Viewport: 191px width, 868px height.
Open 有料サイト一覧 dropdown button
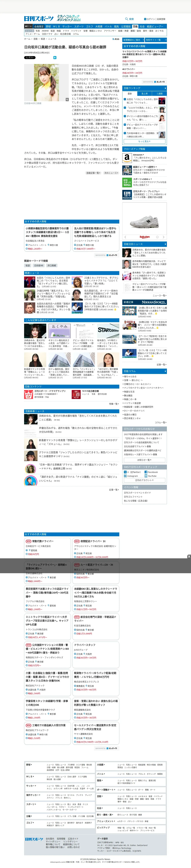[156, 40]
